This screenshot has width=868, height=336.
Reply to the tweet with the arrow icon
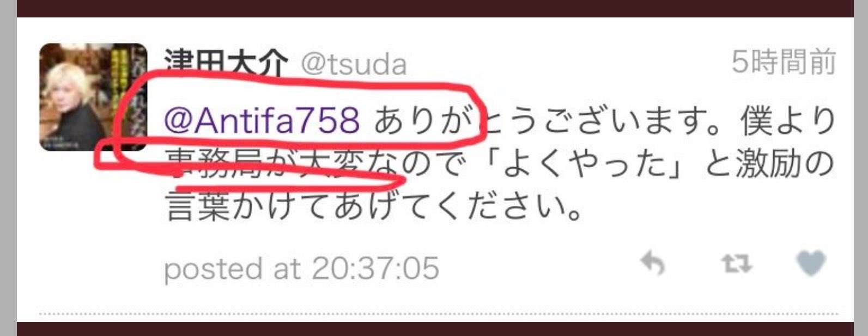coord(653,265)
